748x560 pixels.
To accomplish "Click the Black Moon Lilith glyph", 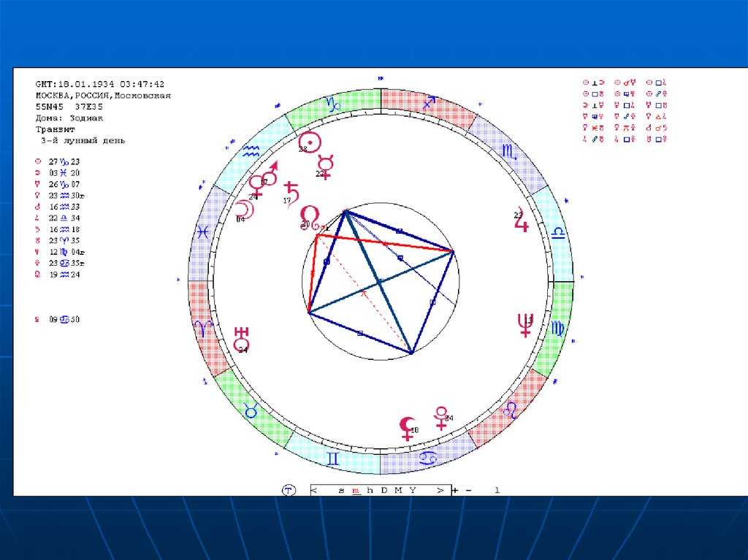I will [407, 429].
